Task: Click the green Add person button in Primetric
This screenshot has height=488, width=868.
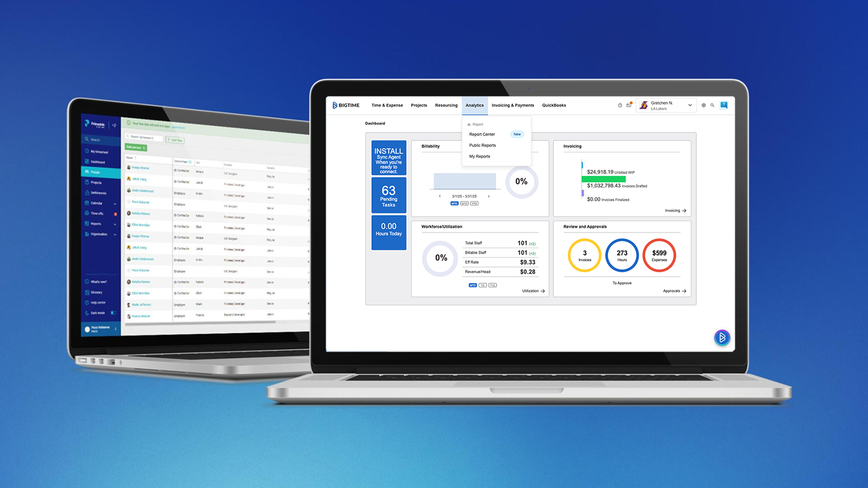Action: click(136, 148)
